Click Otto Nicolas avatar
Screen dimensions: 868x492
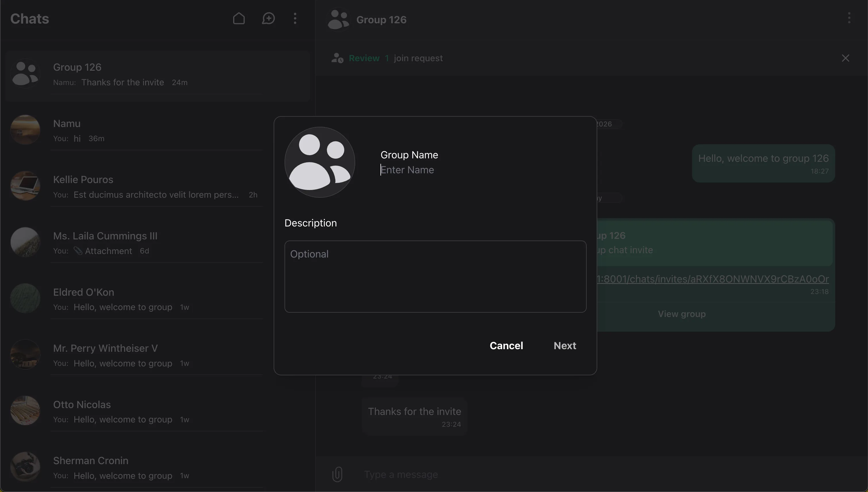25,411
